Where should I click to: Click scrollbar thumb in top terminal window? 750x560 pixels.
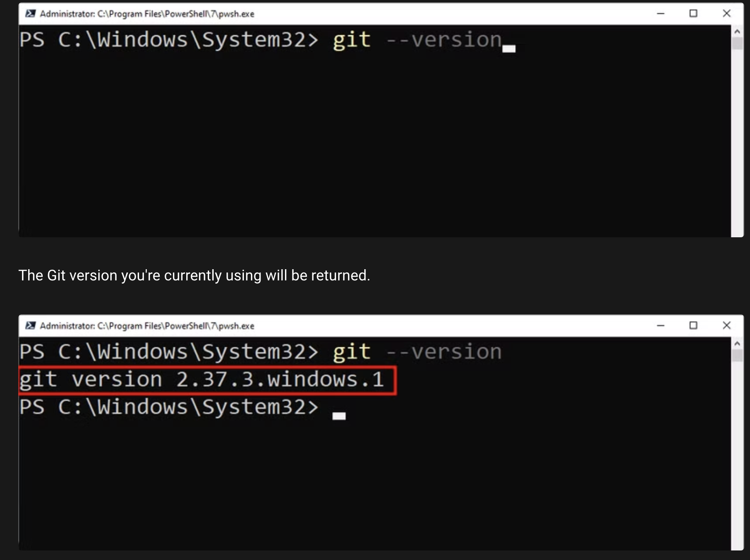coord(737,43)
